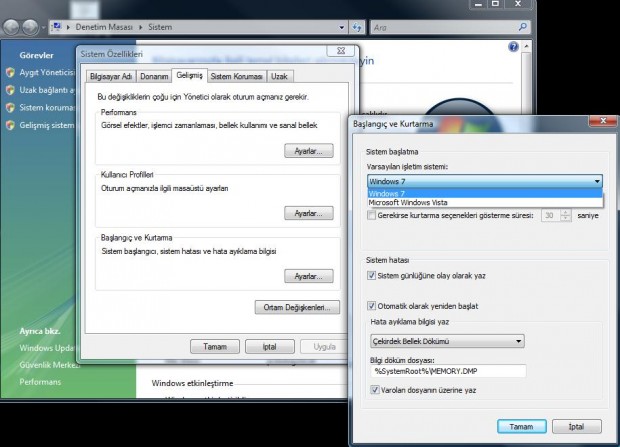The width and height of the screenshot is (620, 447).
Task: Open the recent pages arrow next to Forward
Action: tap(43, 28)
